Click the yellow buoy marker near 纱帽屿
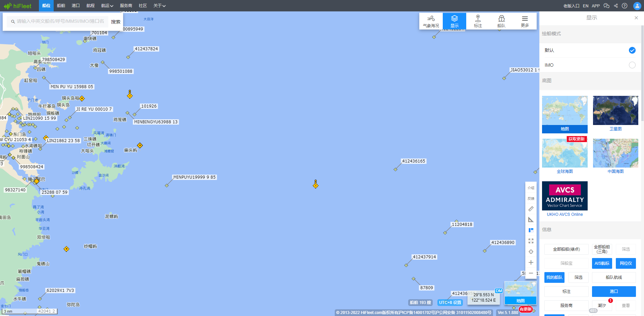The height and width of the screenshot is (316, 644). pos(66,249)
